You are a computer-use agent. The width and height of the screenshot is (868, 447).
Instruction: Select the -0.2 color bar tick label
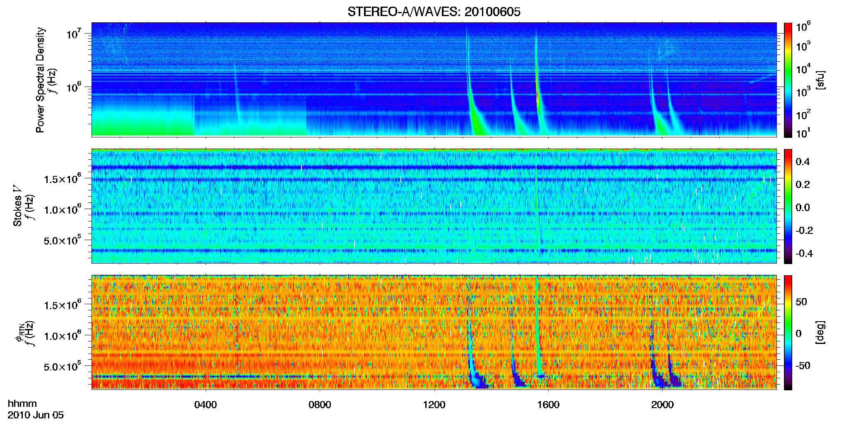point(804,231)
